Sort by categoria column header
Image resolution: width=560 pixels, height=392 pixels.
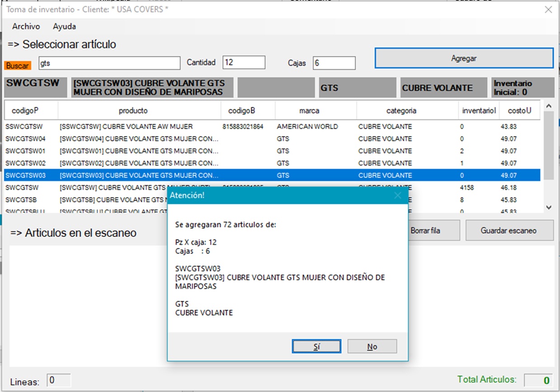point(401,111)
